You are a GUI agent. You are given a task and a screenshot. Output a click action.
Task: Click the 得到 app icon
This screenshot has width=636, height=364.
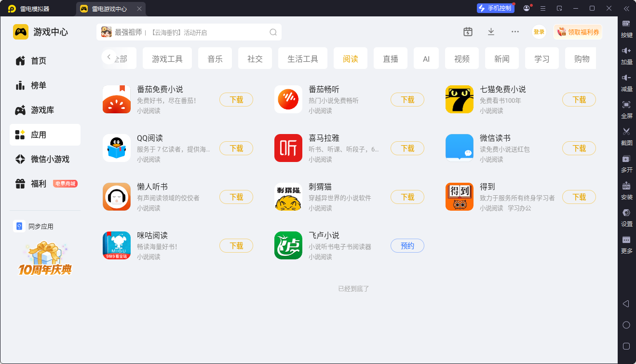click(460, 197)
